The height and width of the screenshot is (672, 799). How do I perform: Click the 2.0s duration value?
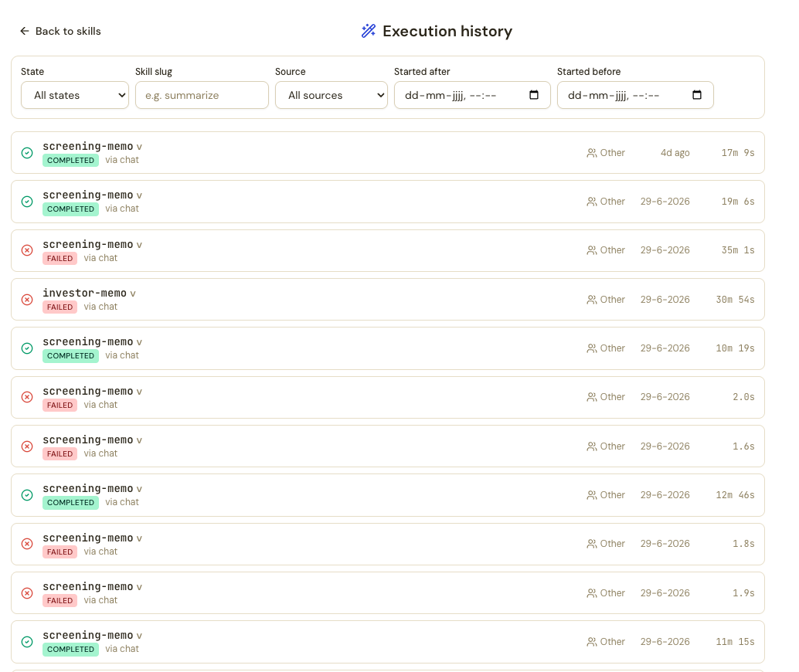pyautogui.click(x=743, y=397)
